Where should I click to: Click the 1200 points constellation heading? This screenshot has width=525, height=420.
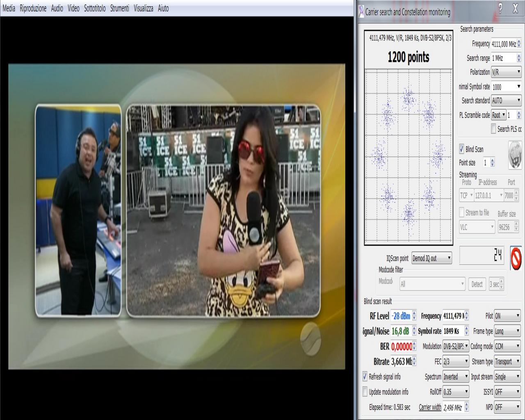pyautogui.click(x=409, y=57)
